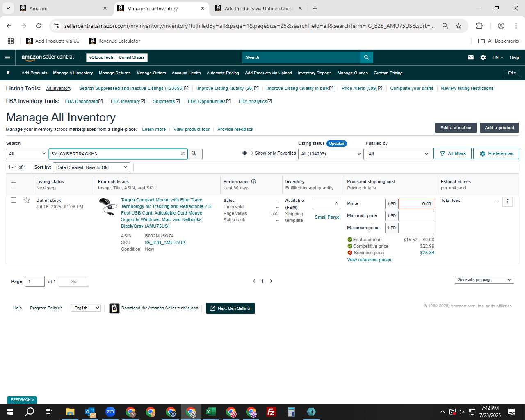Open the messages envelope icon
Image resolution: width=525 pixels, height=420 pixels.
471,57
